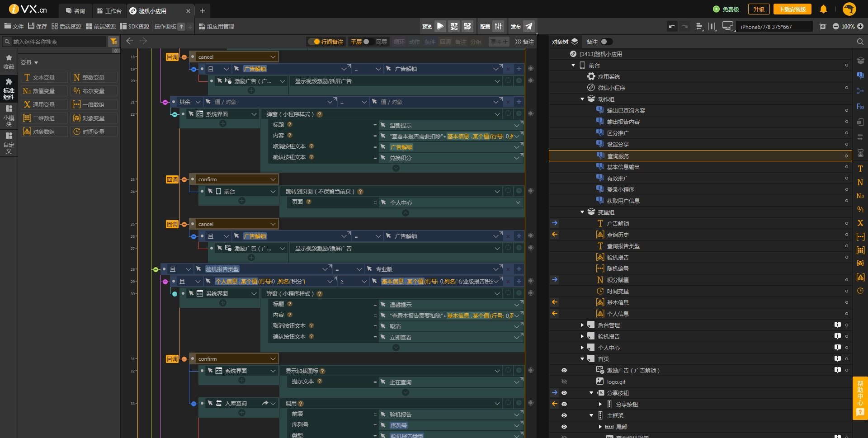Go forward with the right arrow

[143, 41]
